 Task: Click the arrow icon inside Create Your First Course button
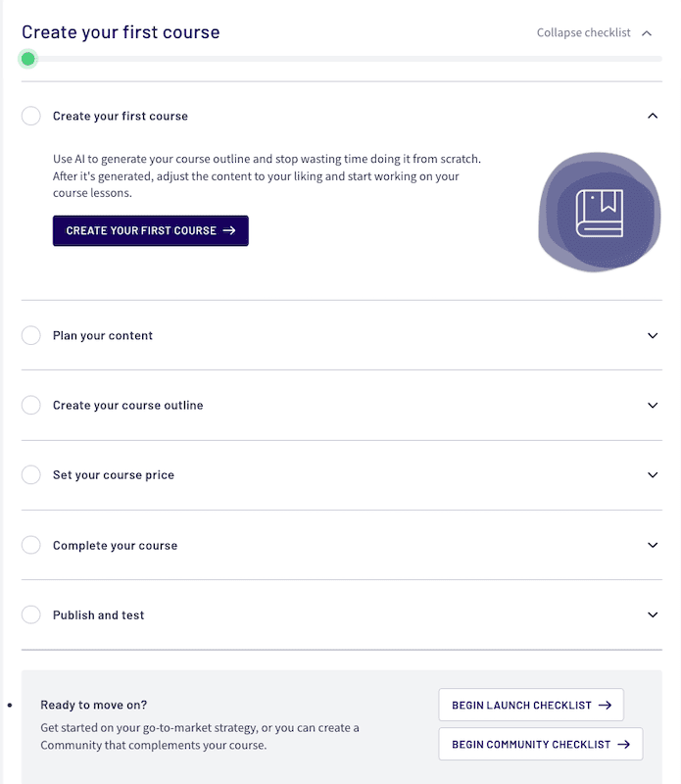click(x=229, y=230)
